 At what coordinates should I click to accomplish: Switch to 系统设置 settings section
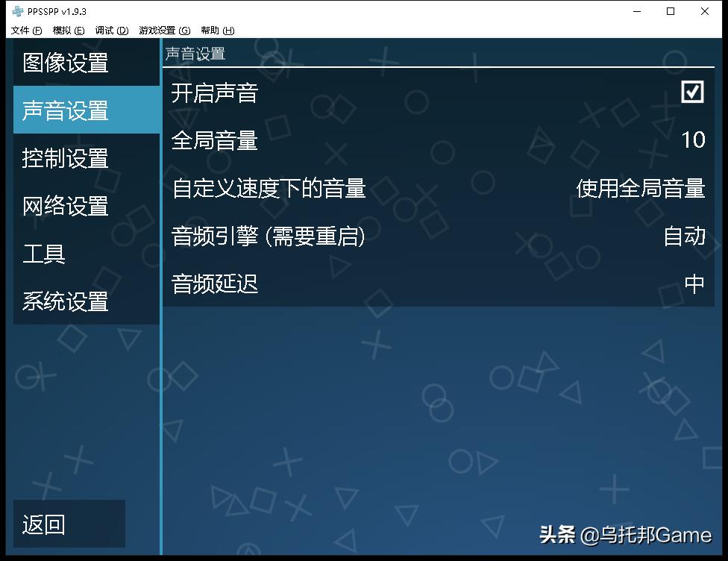67,301
